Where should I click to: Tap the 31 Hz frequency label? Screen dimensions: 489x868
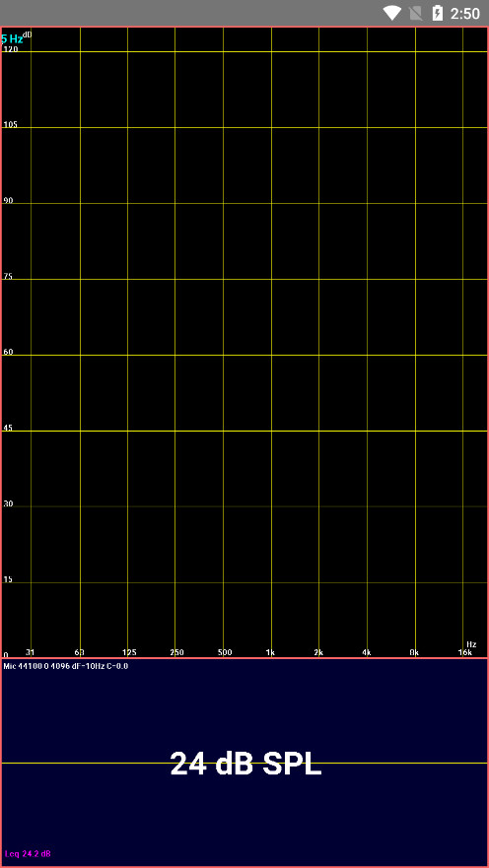(x=31, y=652)
